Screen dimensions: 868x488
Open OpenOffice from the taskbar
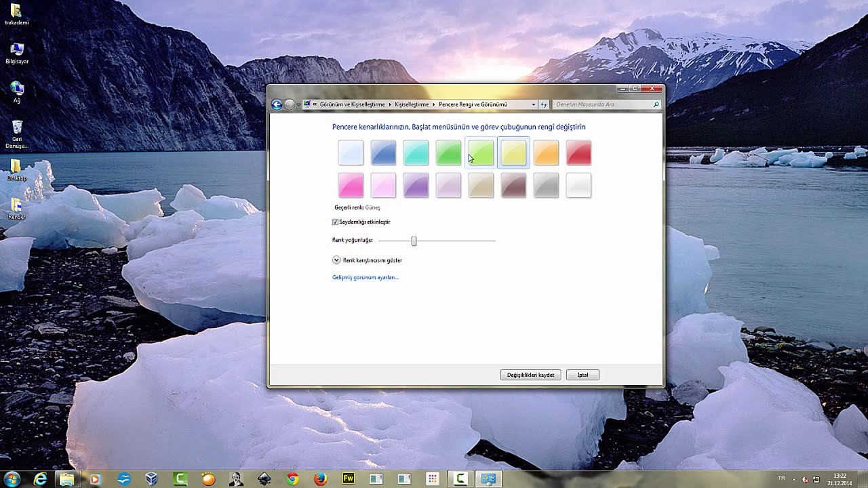point(123,478)
